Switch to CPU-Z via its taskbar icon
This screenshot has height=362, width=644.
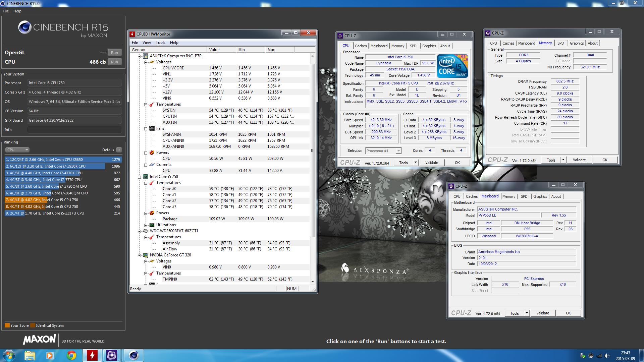[112, 355]
